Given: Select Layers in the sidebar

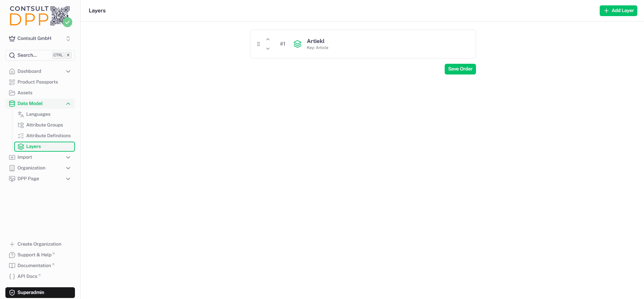Looking at the screenshot, I should coord(44,147).
